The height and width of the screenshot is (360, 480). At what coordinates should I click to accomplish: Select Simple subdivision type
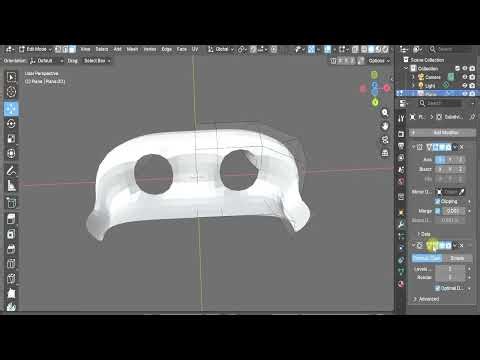click(458, 258)
